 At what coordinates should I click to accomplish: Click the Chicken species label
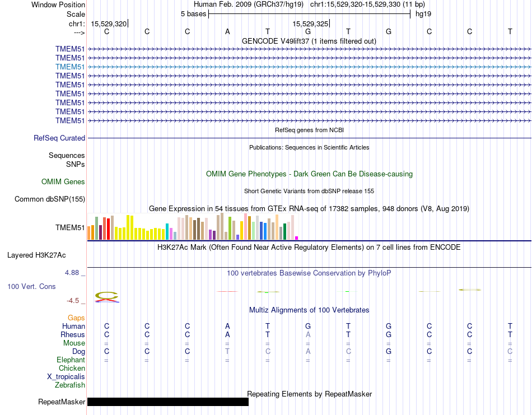[x=72, y=368]
